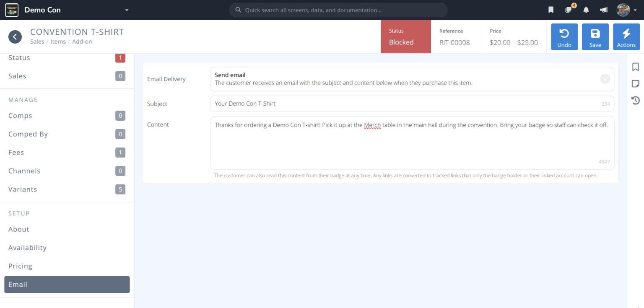The width and height of the screenshot is (644, 308).
Task: Open the Send email delivery selector
Action: coord(412,79)
